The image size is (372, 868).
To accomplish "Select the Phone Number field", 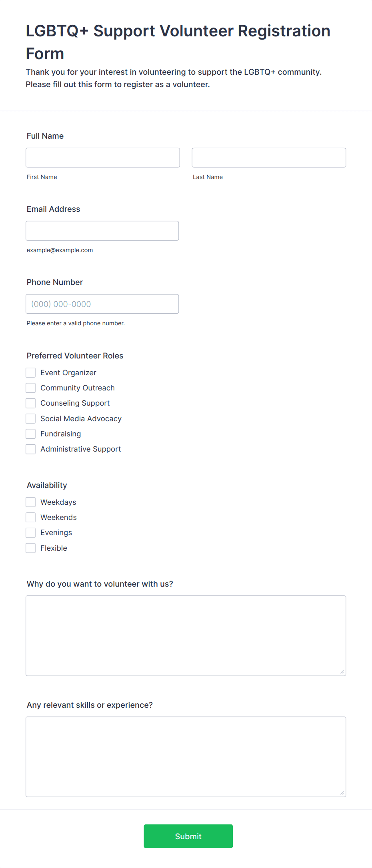I will (102, 304).
